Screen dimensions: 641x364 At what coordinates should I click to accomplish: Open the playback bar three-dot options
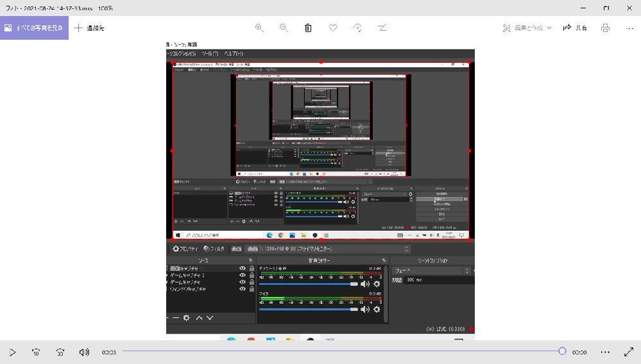pyautogui.click(x=606, y=352)
